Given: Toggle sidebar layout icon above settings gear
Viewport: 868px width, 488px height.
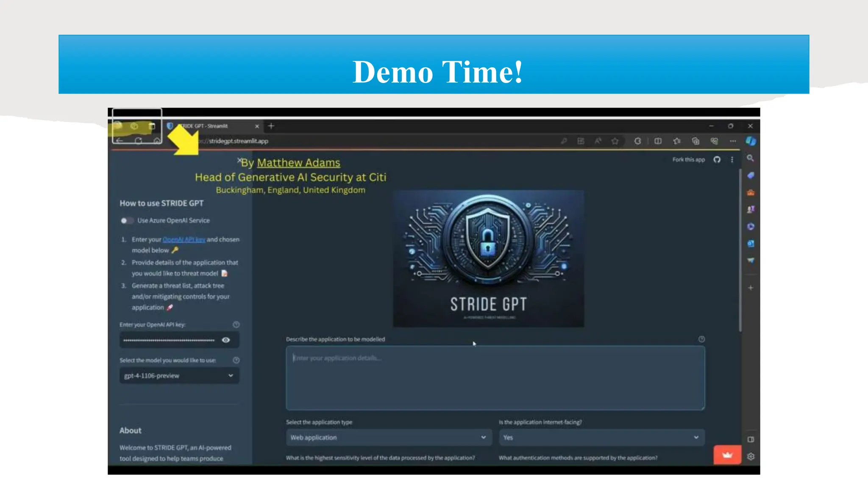Looking at the screenshot, I should (751, 439).
